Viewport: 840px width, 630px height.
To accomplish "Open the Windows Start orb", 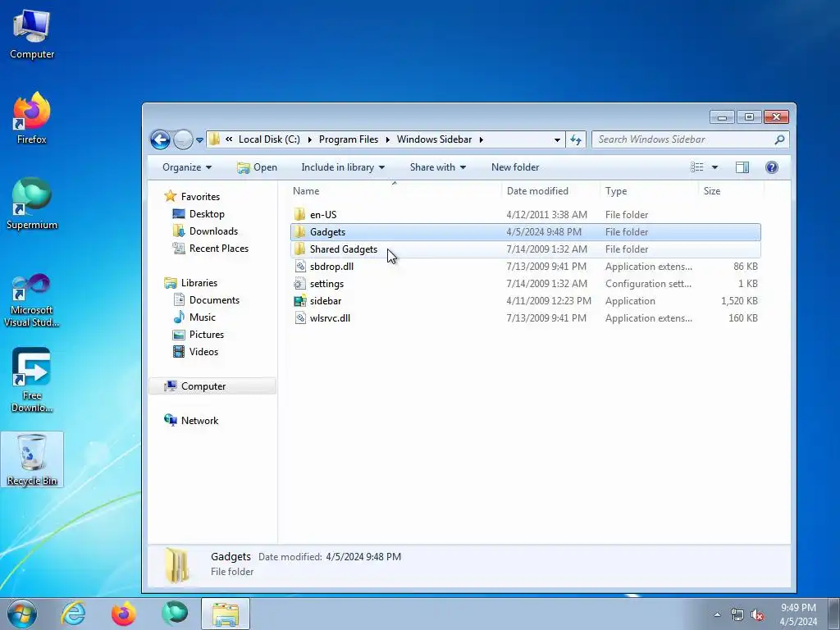I will click(x=22, y=614).
